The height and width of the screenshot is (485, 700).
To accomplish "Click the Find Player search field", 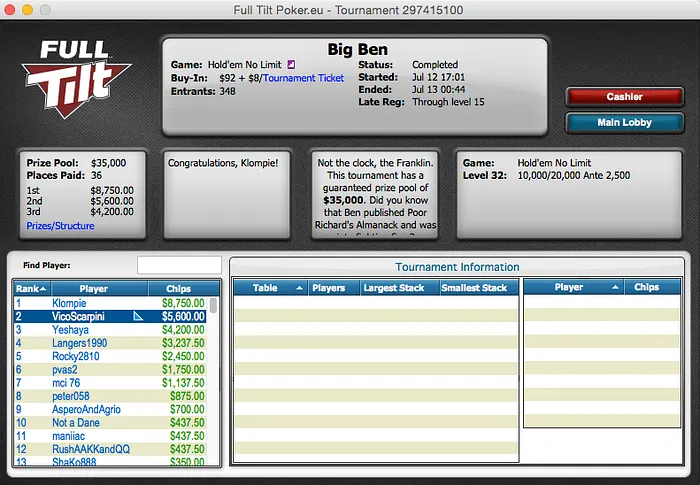I will click(179, 265).
